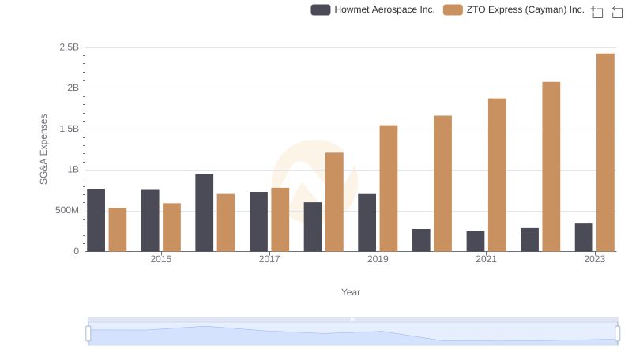Click the 2018 Howmet Aerospace dark bar
This screenshot has width=632, height=364.
(x=313, y=227)
